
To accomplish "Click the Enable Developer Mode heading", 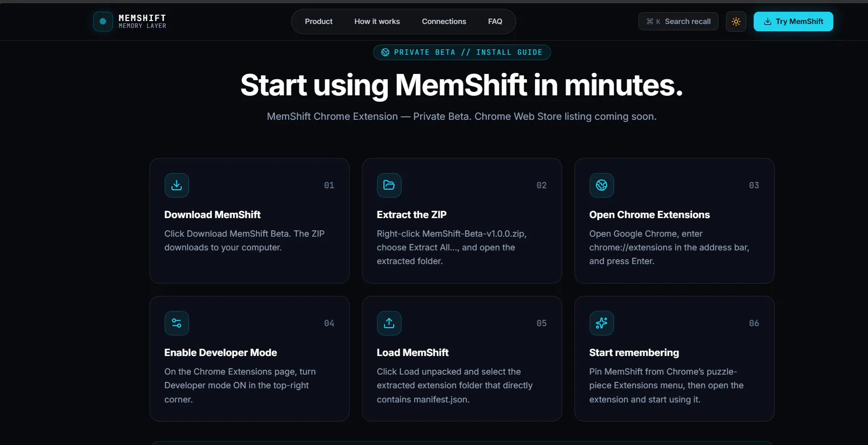I will click(x=221, y=353).
